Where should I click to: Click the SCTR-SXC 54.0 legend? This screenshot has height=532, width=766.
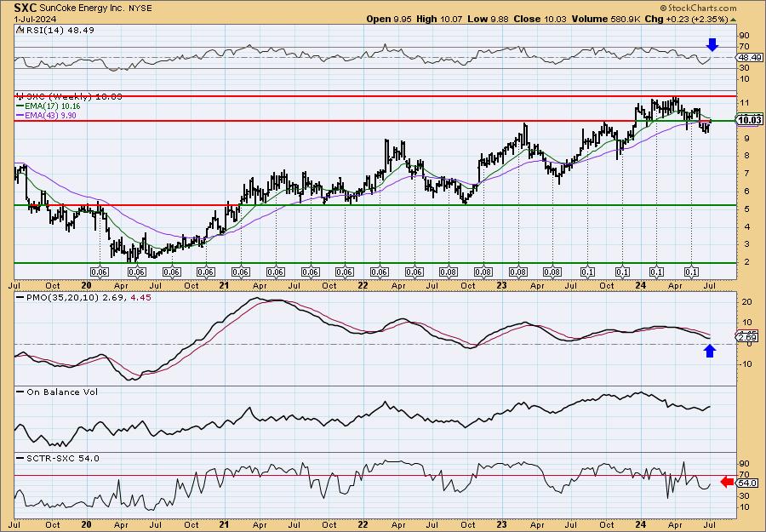tap(58, 458)
